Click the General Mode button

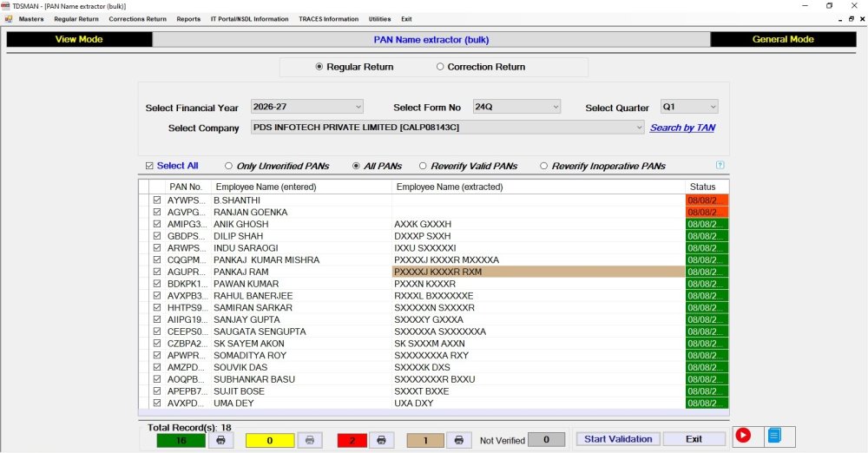point(783,39)
